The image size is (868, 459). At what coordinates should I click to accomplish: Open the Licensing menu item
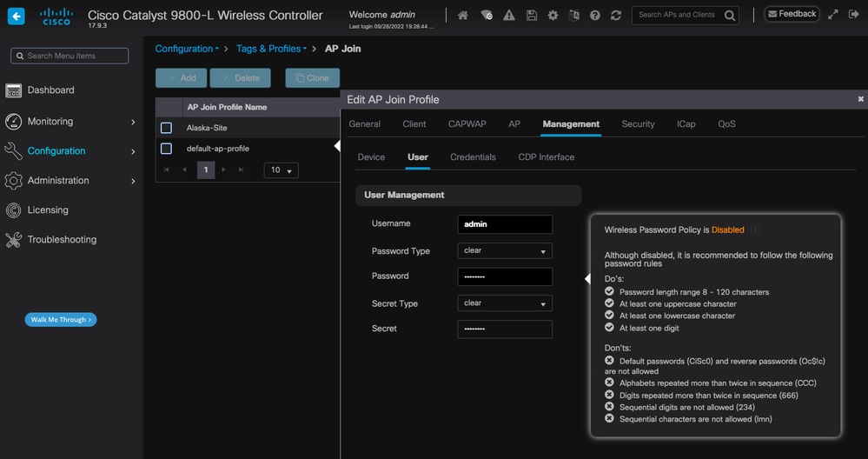point(48,210)
